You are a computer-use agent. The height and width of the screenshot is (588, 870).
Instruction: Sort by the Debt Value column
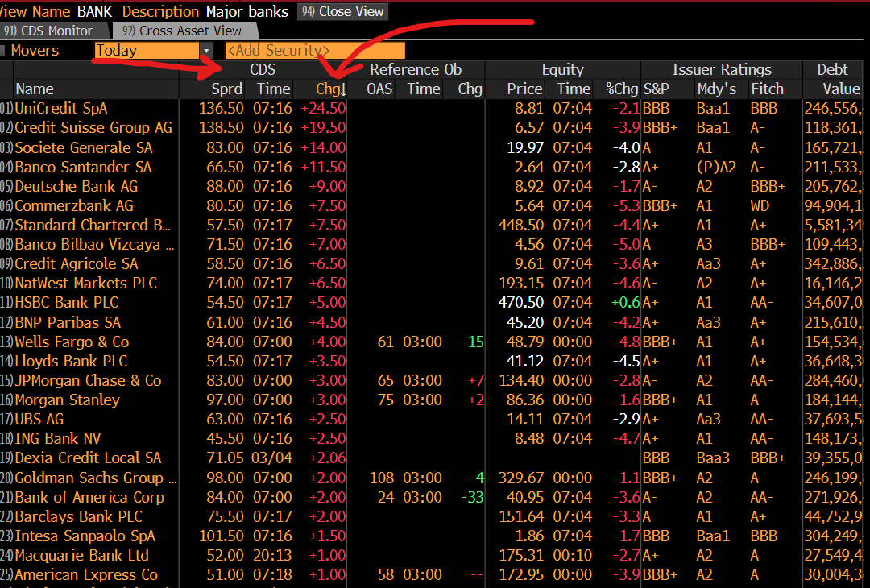(x=840, y=89)
